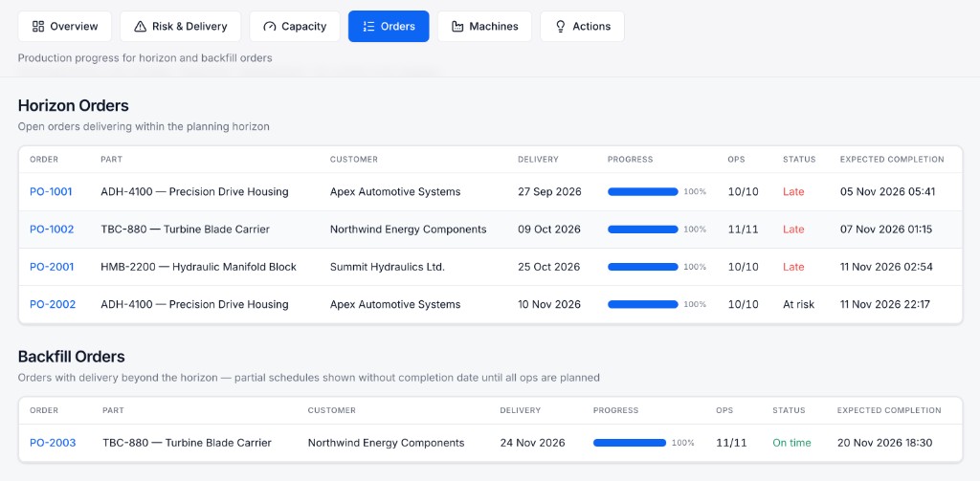
Task: Click the progress bar for PO-2003
Action: tap(630, 443)
